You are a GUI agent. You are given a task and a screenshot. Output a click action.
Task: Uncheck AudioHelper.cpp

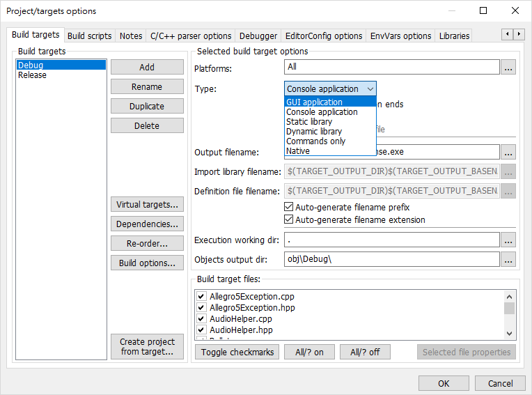point(201,318)
